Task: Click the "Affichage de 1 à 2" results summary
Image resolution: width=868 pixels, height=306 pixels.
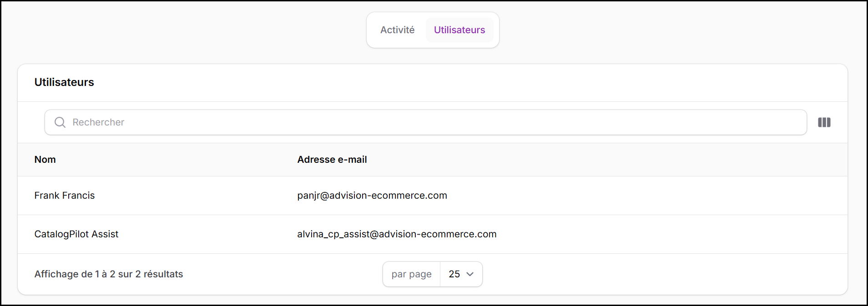Action: click(x=109, y=274)
